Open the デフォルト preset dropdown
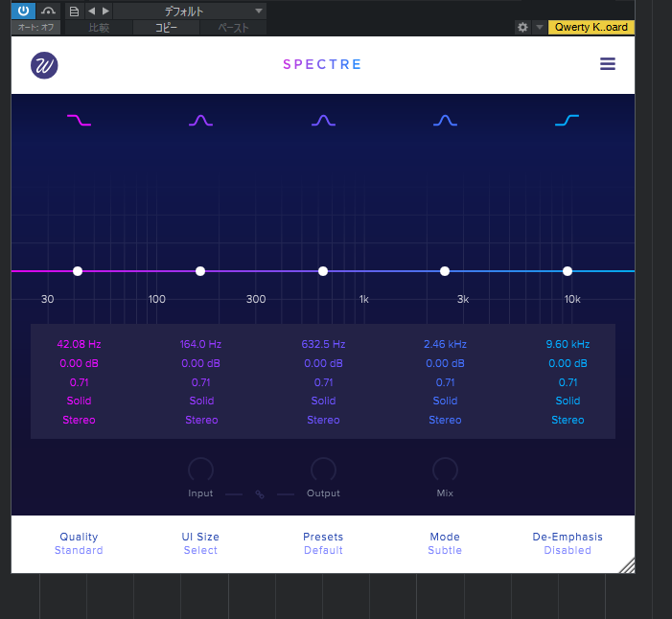 coord(190,11)
